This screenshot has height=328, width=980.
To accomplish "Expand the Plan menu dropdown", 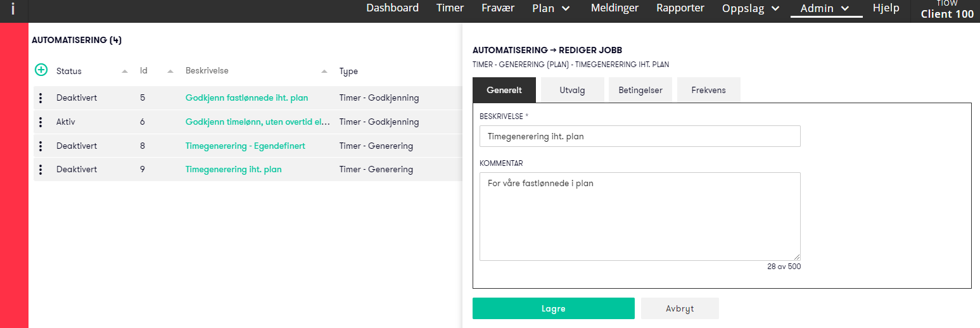I will 566,8.
